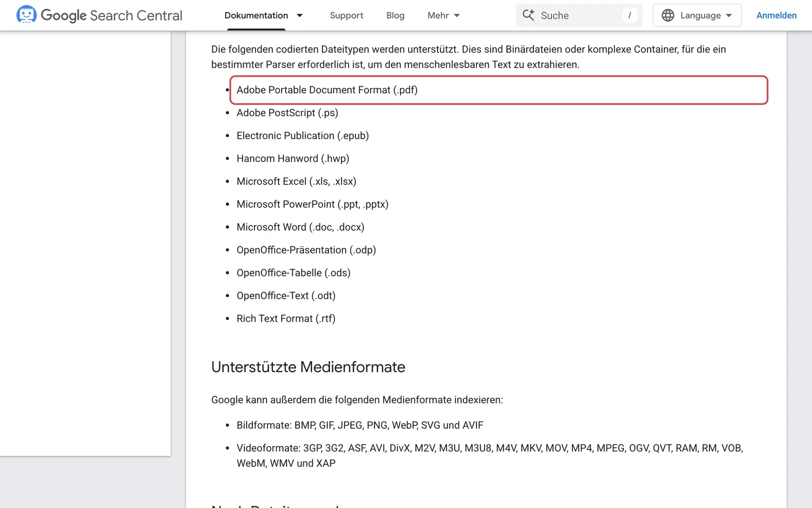Focus the Suche search field

pos(579,15)
